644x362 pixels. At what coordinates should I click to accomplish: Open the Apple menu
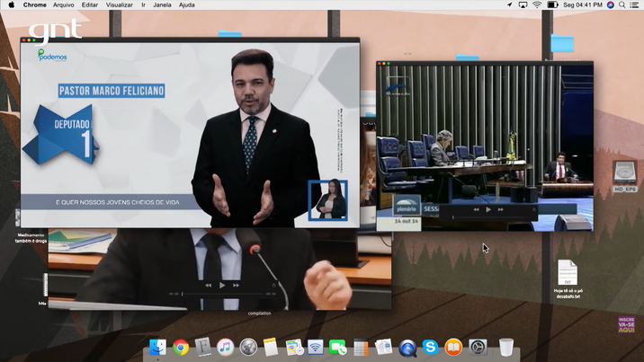click(x=12, y=4)
